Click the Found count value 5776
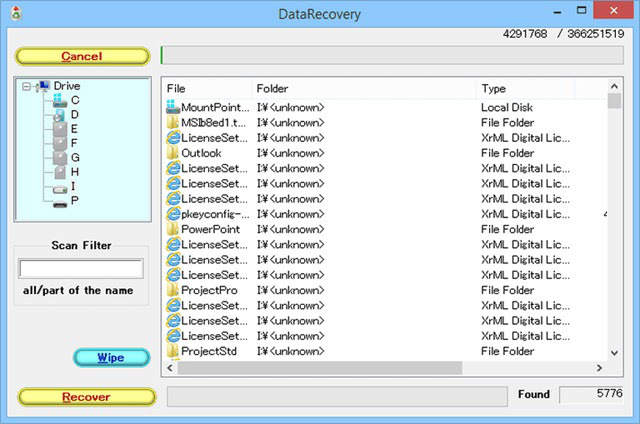640x424 pixels. pyautogui.click(x=609, y=393)
